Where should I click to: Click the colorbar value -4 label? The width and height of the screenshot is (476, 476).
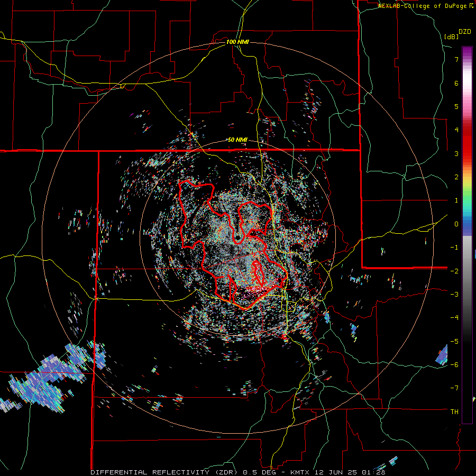454,317
